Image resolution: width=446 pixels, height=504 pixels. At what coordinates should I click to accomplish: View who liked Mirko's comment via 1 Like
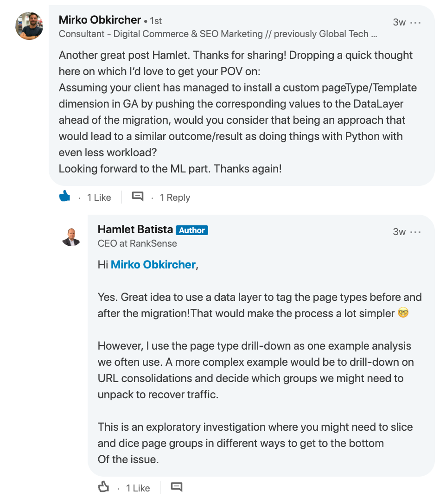tap(99, 198)
